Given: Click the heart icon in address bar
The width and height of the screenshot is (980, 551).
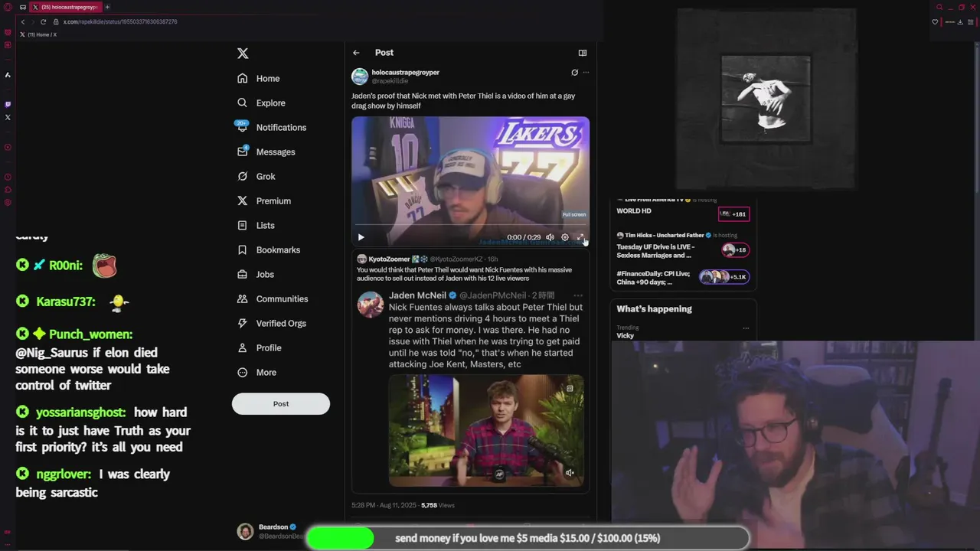Looking at the screenshot, I should click(x=935, y=21).
